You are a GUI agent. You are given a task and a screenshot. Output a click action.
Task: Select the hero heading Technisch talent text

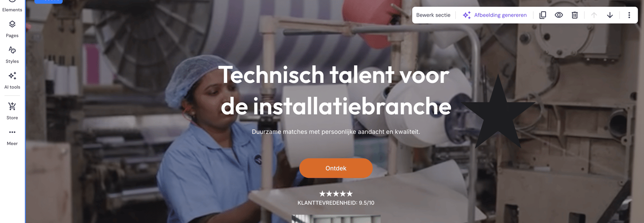click(335, 90)
